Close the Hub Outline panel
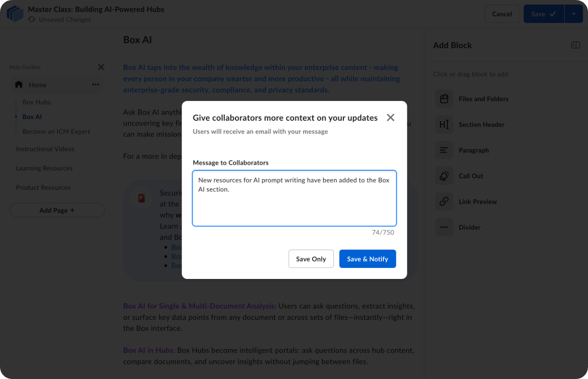Image resolution: width=588 pixels, height=379 pixels. [101, 67]
